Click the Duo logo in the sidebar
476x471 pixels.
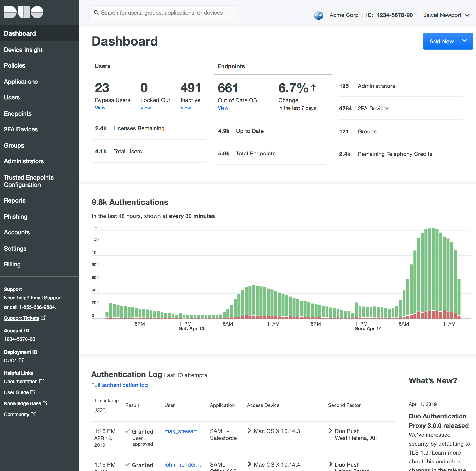(24, 12)
